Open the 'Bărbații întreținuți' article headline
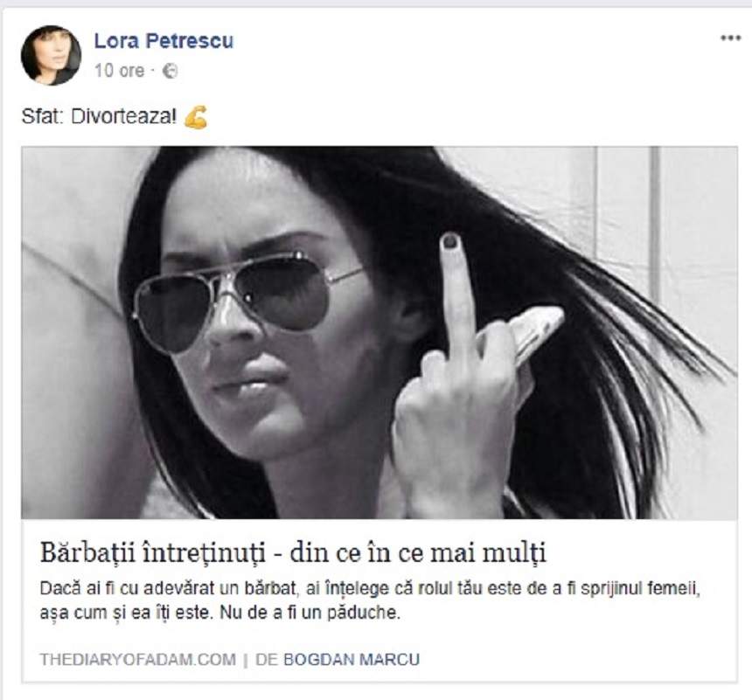The image size is (752, 700). (293, 553)
